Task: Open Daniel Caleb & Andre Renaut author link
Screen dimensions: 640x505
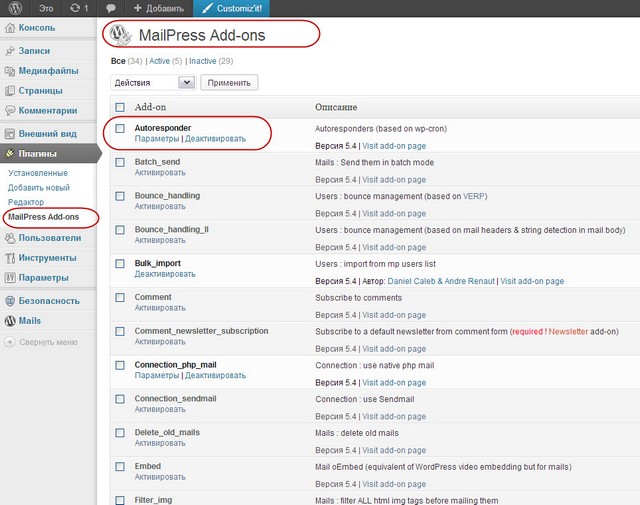Action: pyautogui.click(x=441, y=281)
